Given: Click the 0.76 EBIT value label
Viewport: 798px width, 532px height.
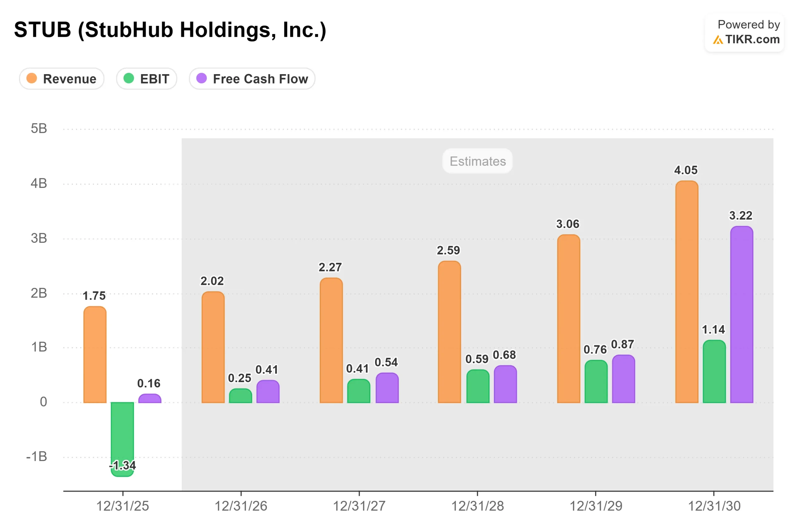Looking at the screenshot, I should 595,349.
